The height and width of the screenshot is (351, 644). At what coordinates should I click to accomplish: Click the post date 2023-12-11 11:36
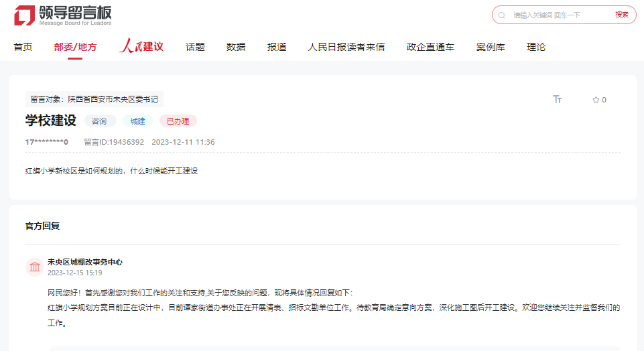click(x=183, y=142)
